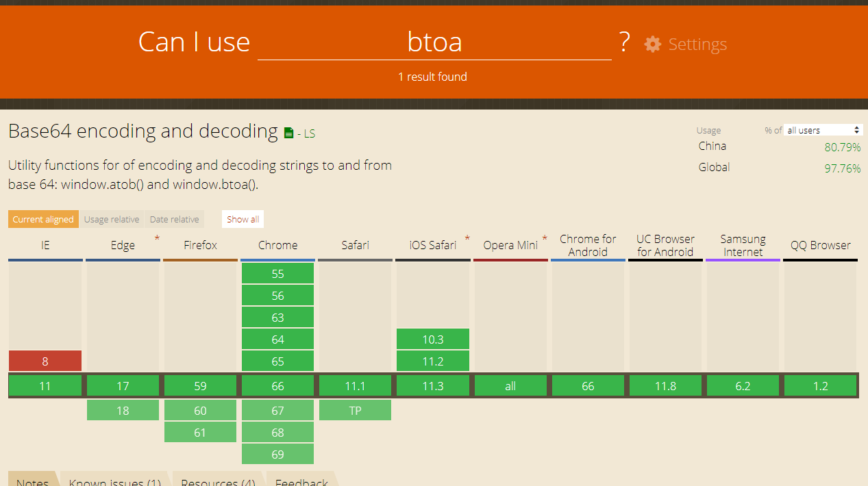Open the Known issues (1) tab
The height and width of the screenshot is (486, 868).
(x=115, y=481)
